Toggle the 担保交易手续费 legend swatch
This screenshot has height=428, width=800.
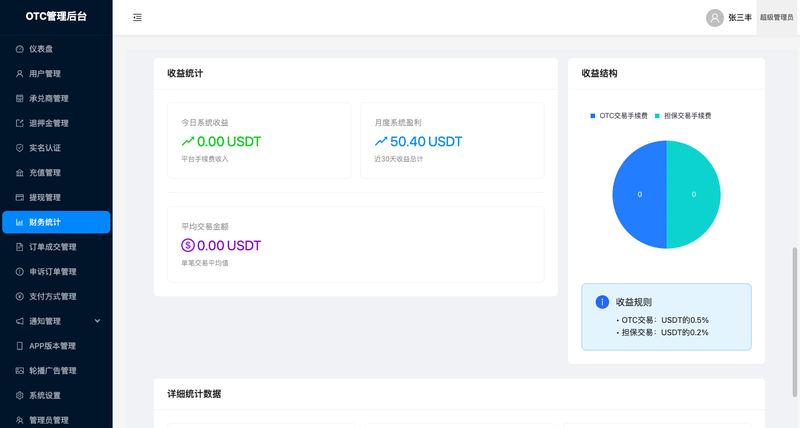pos(657,116)
